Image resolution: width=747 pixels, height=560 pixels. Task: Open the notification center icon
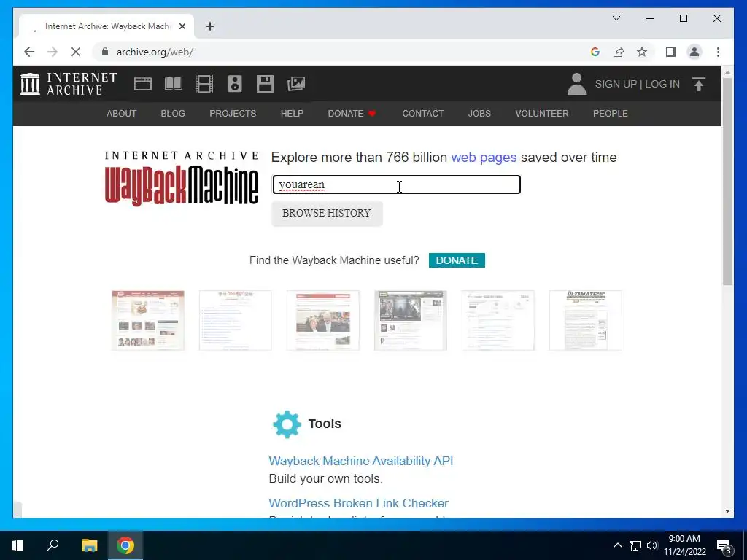click(724, 547)
